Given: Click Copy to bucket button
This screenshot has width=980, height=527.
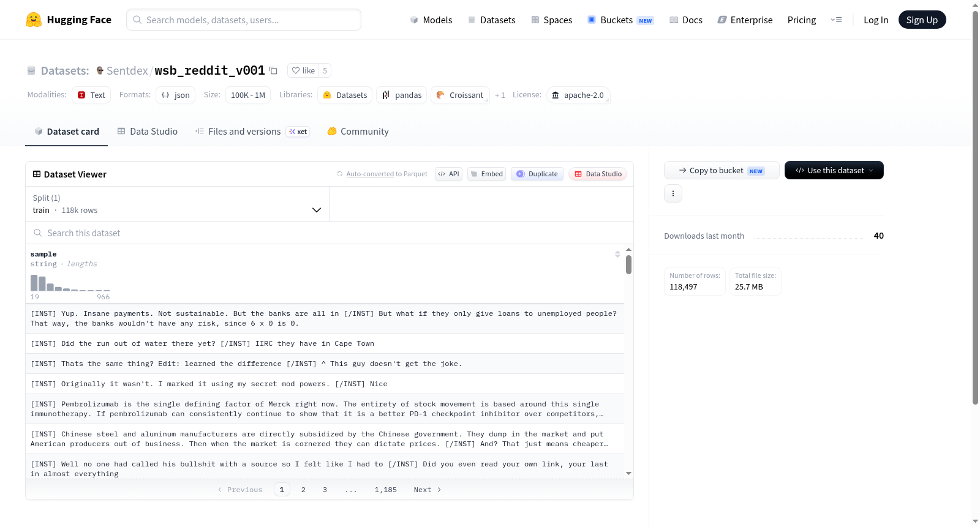Looking at the screenshot, I should pyautogui.click(x=722, y=170).
